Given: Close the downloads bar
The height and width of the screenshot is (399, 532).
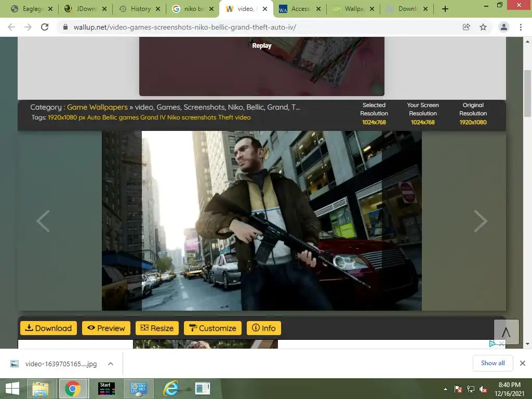Looking at the screenshot, I should (523, 363).
